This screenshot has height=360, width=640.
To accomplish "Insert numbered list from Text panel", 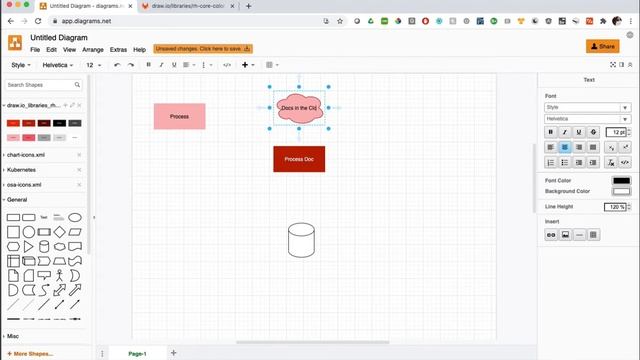I will [551, 162].
